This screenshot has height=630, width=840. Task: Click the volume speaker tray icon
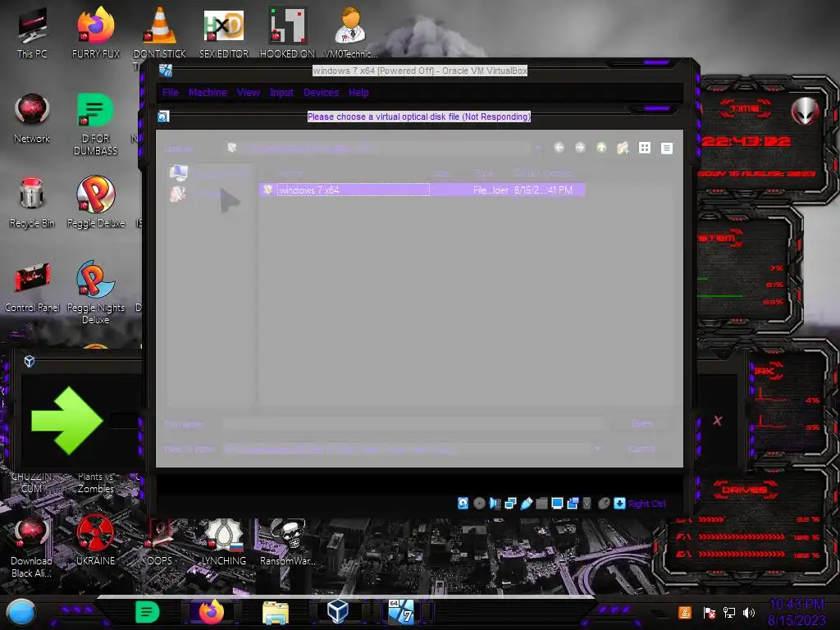click(749, 612)
